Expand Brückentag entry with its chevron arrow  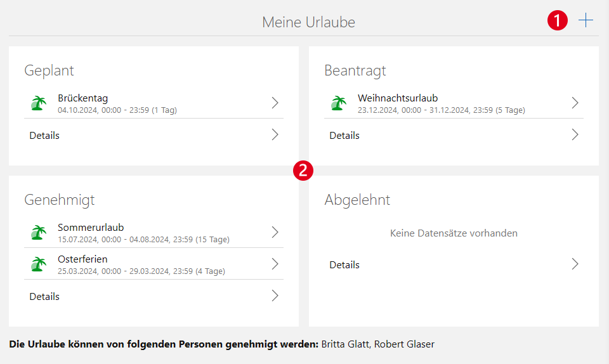(x=275, y=103)
